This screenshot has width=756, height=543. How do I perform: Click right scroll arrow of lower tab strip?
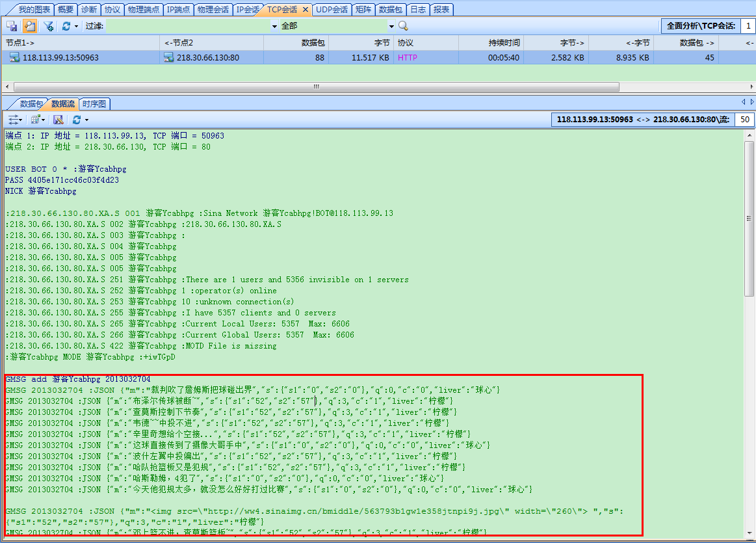pyautogui.click(x=752, y=102)
